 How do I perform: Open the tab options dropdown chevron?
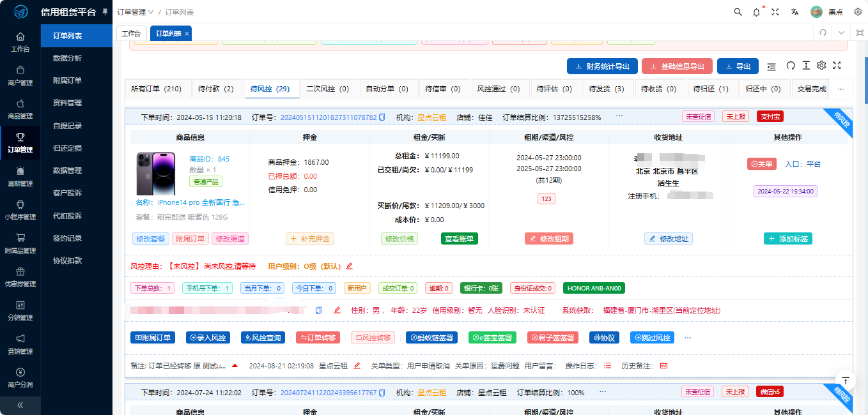842,33
